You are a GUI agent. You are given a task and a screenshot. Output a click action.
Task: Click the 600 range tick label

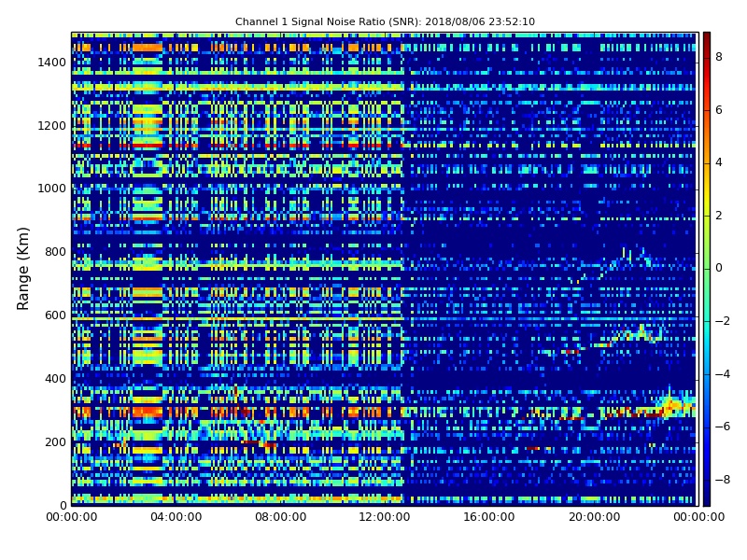(x=55, y=315)
